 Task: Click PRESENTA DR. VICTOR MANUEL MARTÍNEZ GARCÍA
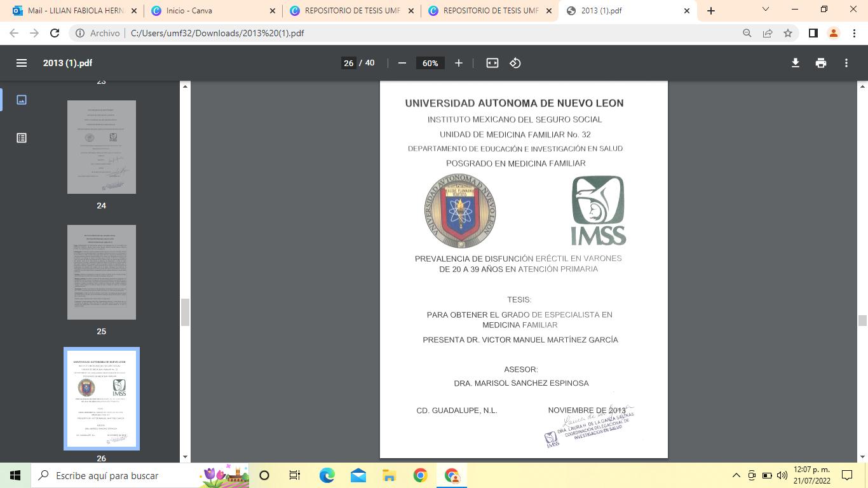tap(520, 340)
